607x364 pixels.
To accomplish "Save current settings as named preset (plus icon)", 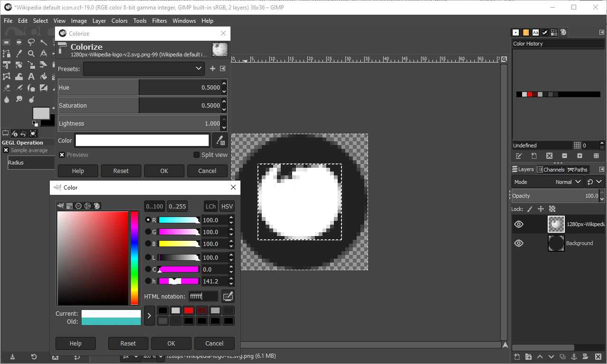I will tap(213, 69).
